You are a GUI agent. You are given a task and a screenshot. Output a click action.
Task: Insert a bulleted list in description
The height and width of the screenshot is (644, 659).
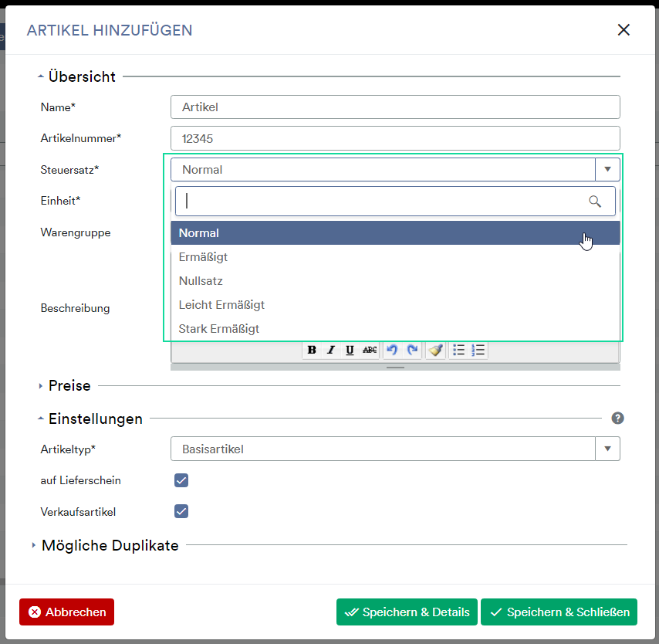pyautogui.click(x=458, y=350)
